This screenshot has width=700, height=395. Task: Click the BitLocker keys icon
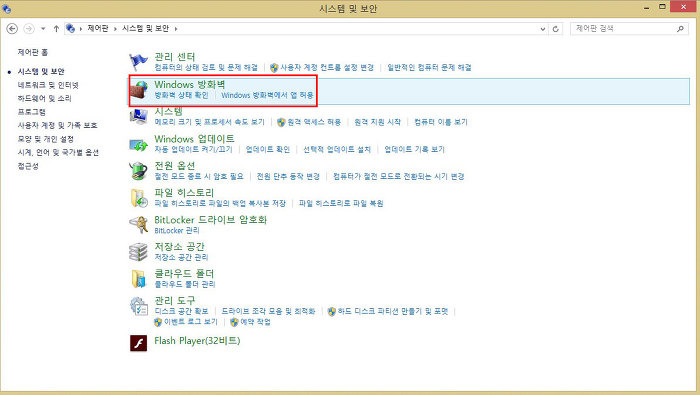coord(139,225)
